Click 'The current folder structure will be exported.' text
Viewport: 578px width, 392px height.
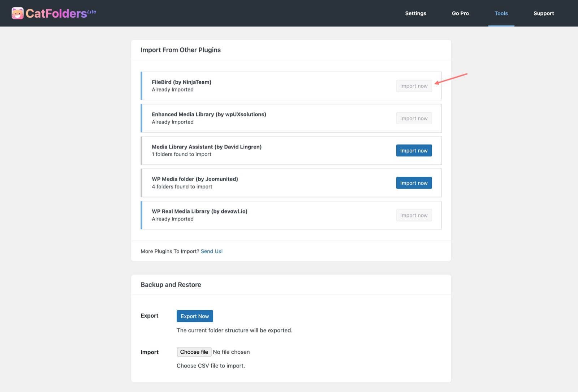pos(234,330)
